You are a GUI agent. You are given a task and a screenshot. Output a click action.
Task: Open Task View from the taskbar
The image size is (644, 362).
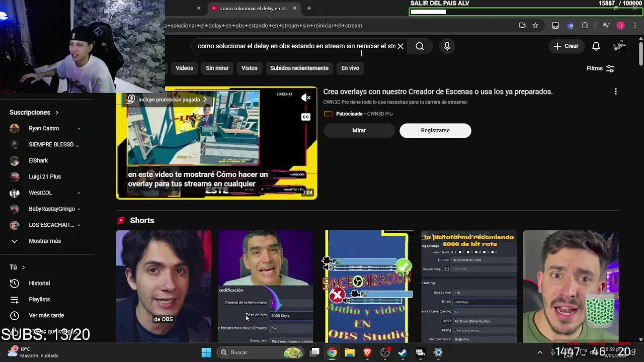click(314, 352)
